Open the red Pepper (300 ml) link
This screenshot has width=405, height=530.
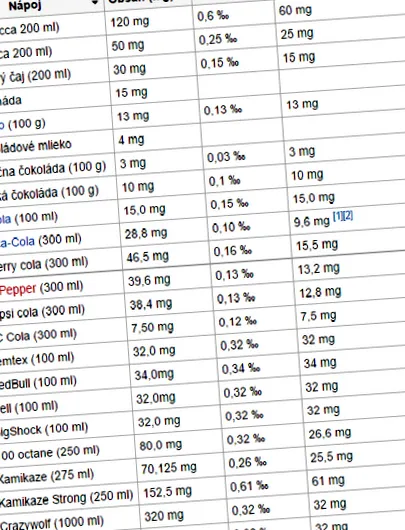[18, 289]
